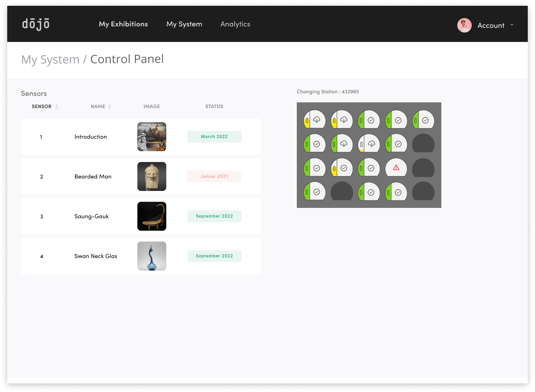The height and width of the screenshot is (392, 535).
Task: Click the My System breadcrumb link
Action: click(50, 59)
